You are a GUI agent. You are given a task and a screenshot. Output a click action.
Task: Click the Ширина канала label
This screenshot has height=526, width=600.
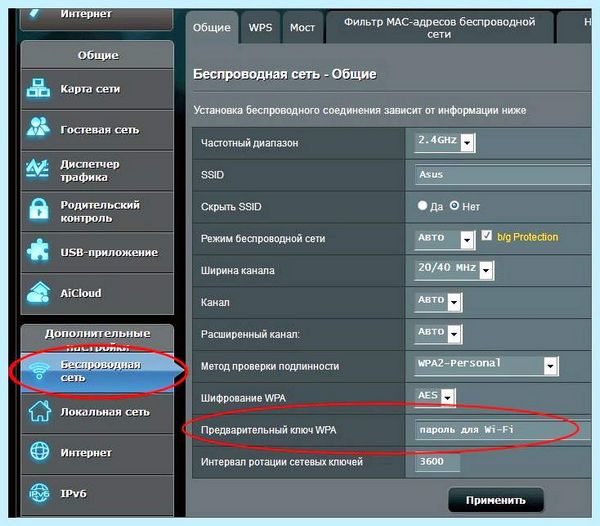pos(238,270)
